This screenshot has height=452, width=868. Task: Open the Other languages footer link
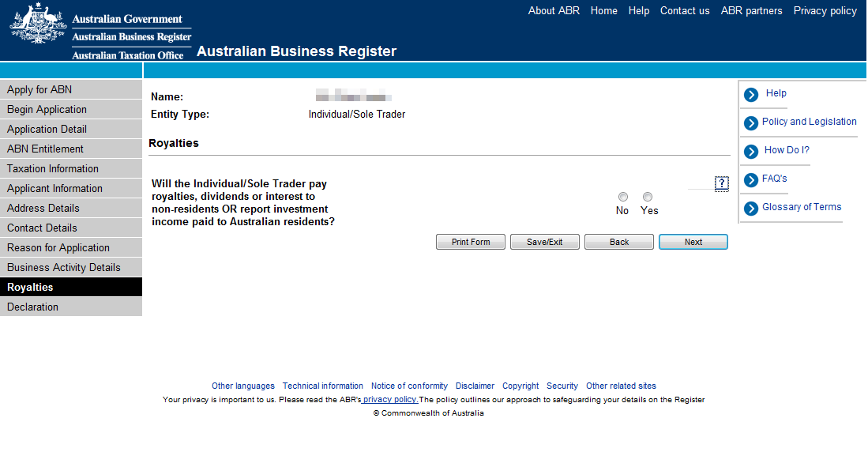(x=243, y=386)
